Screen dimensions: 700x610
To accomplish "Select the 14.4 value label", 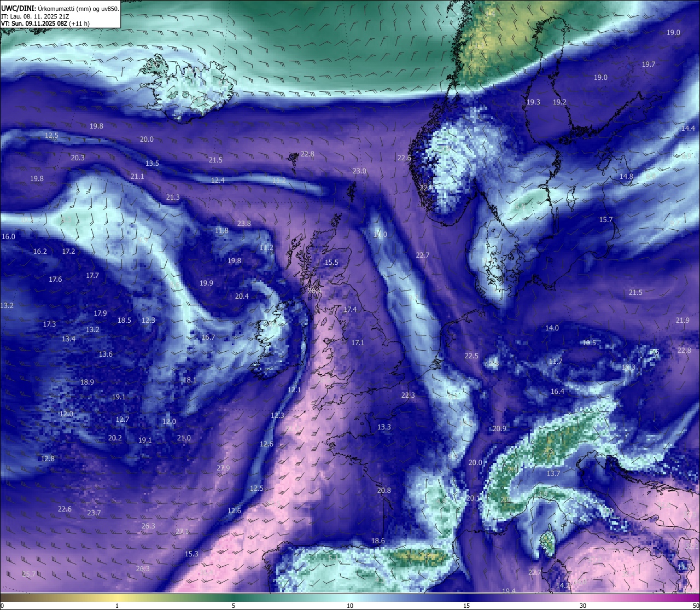I will [688, 129].
